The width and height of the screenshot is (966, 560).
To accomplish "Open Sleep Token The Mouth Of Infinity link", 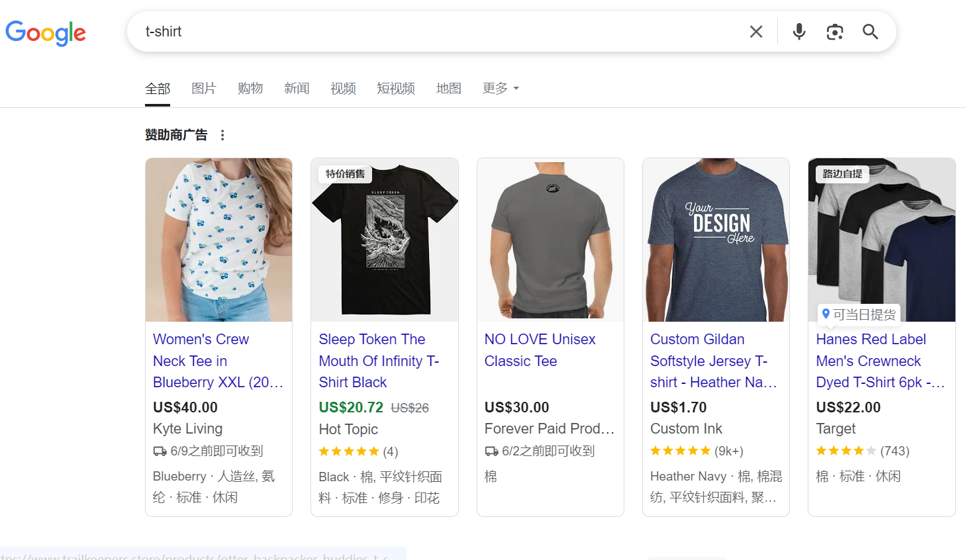I will pos(379,361).
